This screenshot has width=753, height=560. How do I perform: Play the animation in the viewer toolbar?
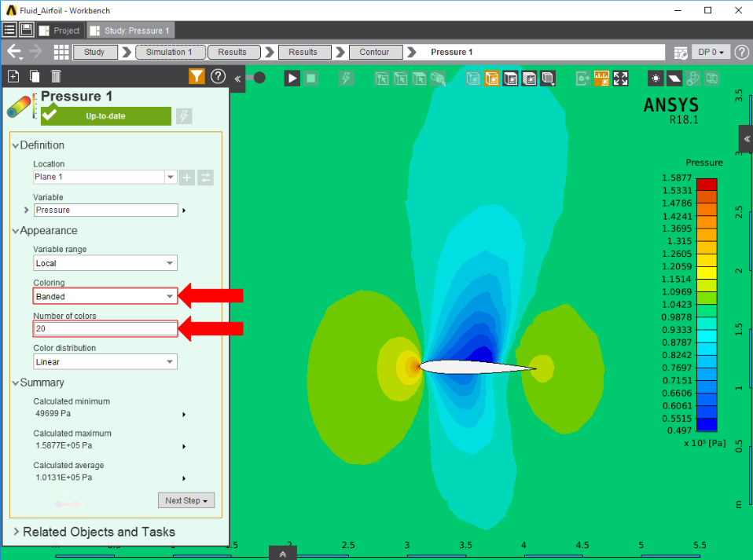click(x=292, y=78)
